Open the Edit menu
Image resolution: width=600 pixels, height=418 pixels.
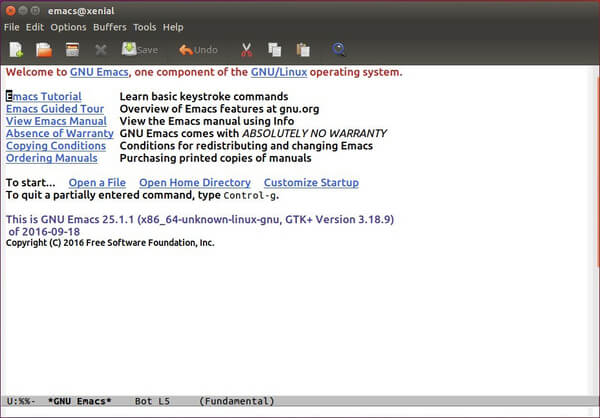(35, 27)
